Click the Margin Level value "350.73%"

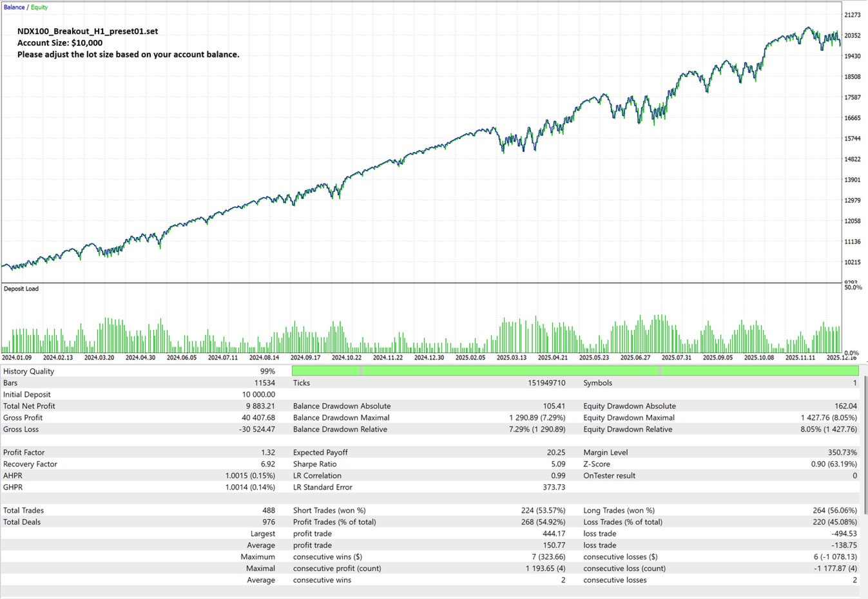point(843,452)
